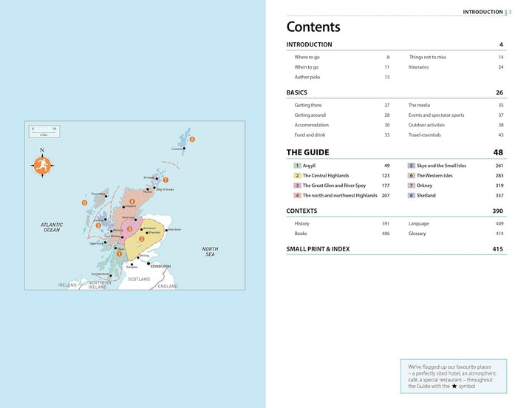The image size is (532, 408).
Task: Go to "The Central Highlands" chapter title
Action: click(x=326, y=175)
